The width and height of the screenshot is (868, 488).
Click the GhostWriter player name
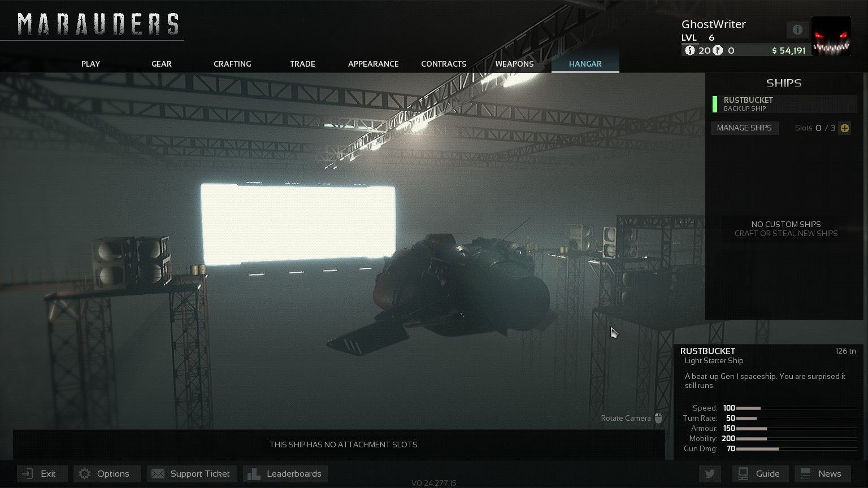pyautogui.click(x=714, y=24)
